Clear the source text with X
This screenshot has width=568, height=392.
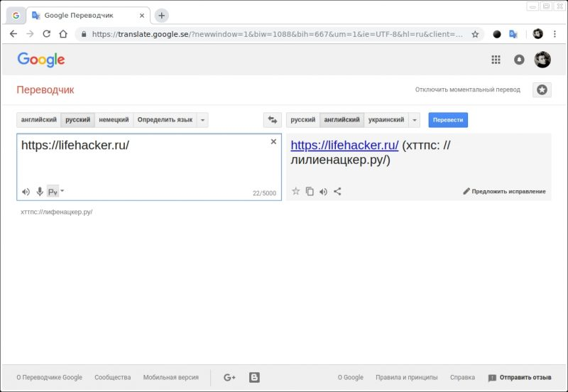click(x=273, y=142)
